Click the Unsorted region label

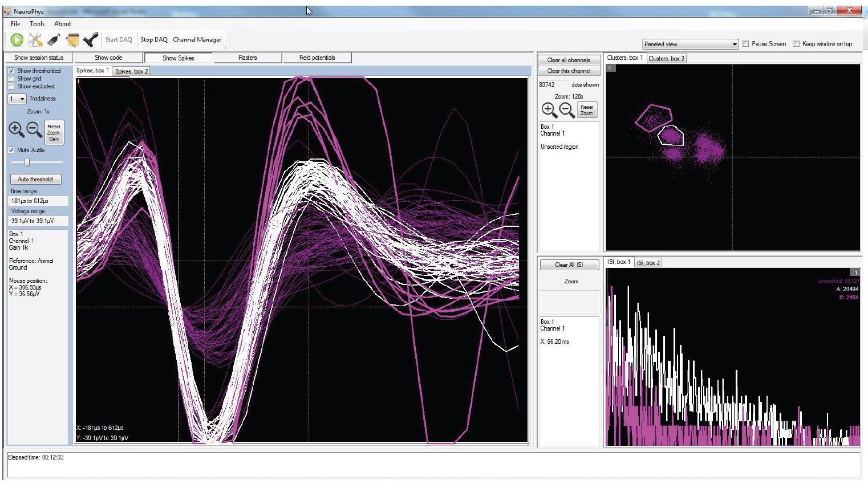[x=559, y=147]
